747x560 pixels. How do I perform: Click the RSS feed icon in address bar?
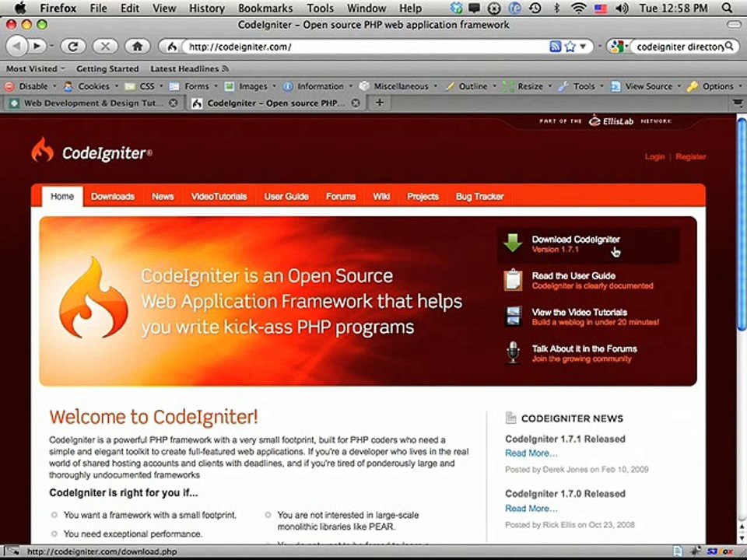pyautogui.click(x=555, y=46)
